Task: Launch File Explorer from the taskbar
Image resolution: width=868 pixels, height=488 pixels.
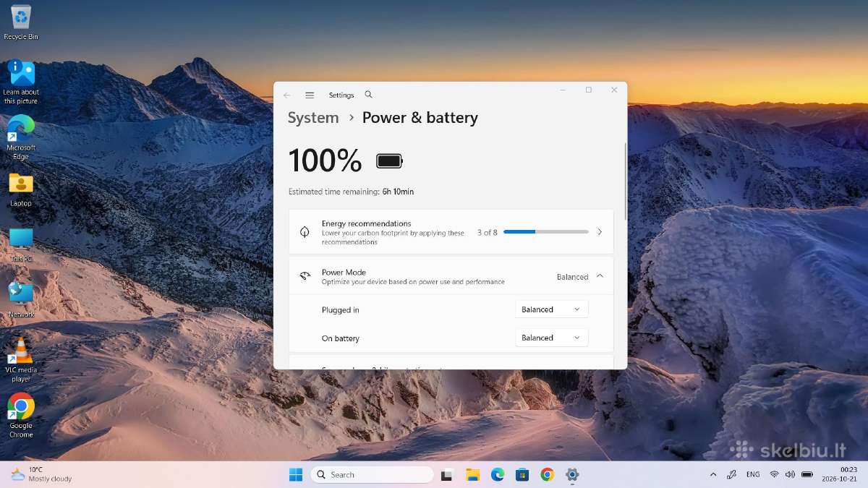Action: (472, 474)
